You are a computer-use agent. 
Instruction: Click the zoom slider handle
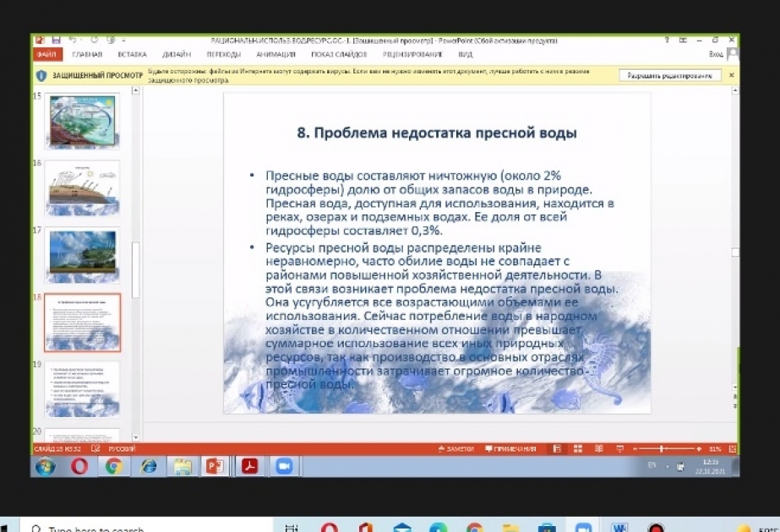point(662,449)
